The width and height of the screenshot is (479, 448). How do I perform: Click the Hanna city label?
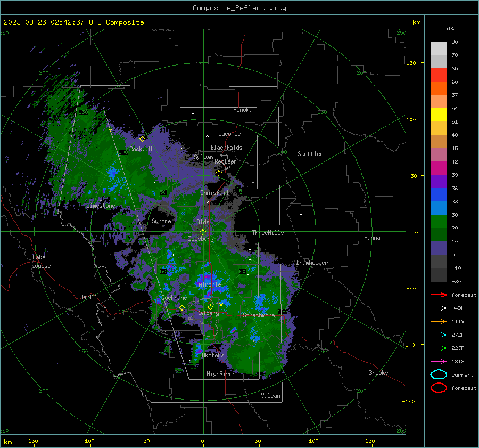point(372,238)
